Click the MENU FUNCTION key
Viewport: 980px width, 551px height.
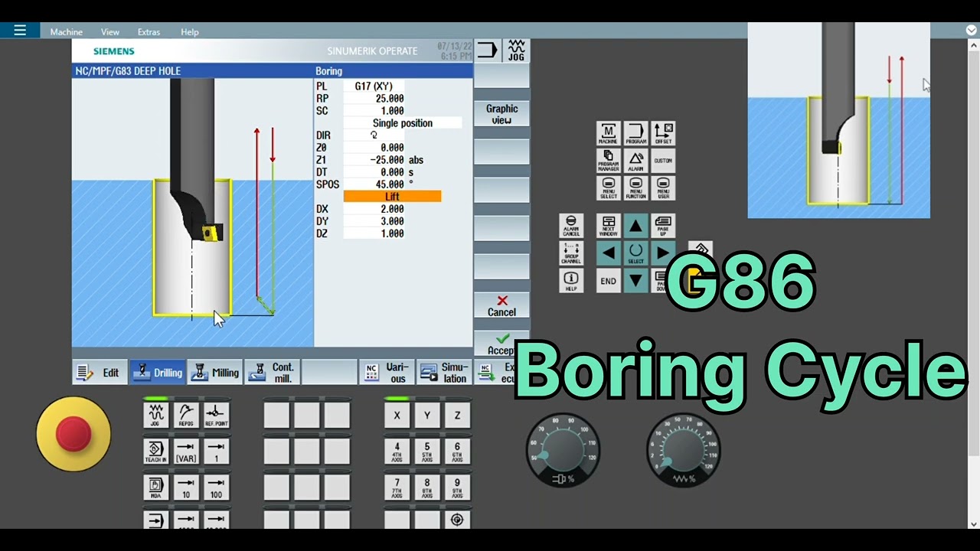(x=635, y=188)
